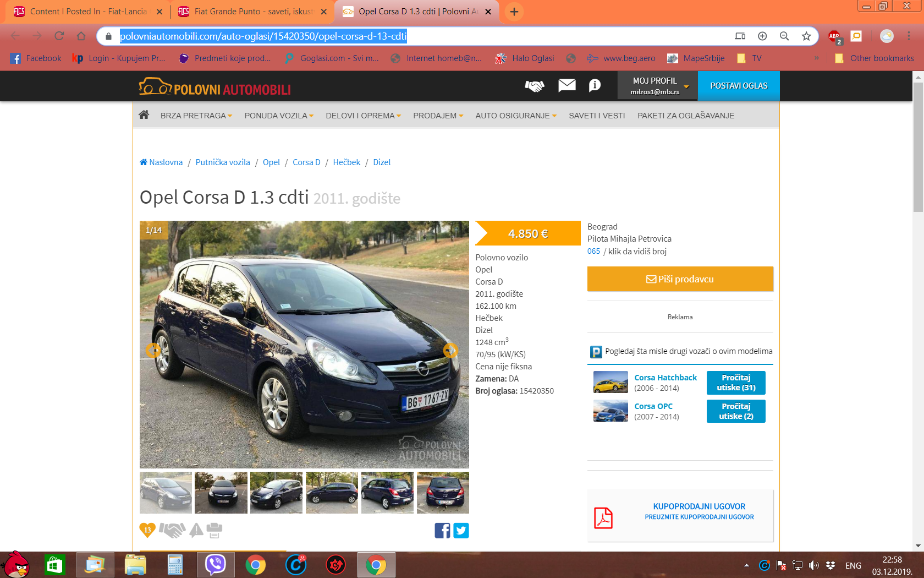Image resolution: width=924 pixels, height=578 pixels.
Task: Open calculator from taskbar
Action: (175, 565)
